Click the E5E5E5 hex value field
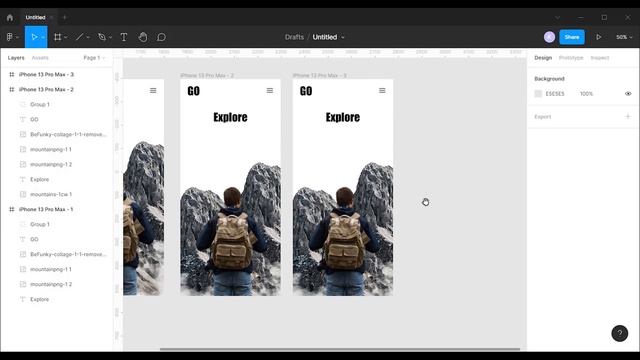 click(555, 94)
